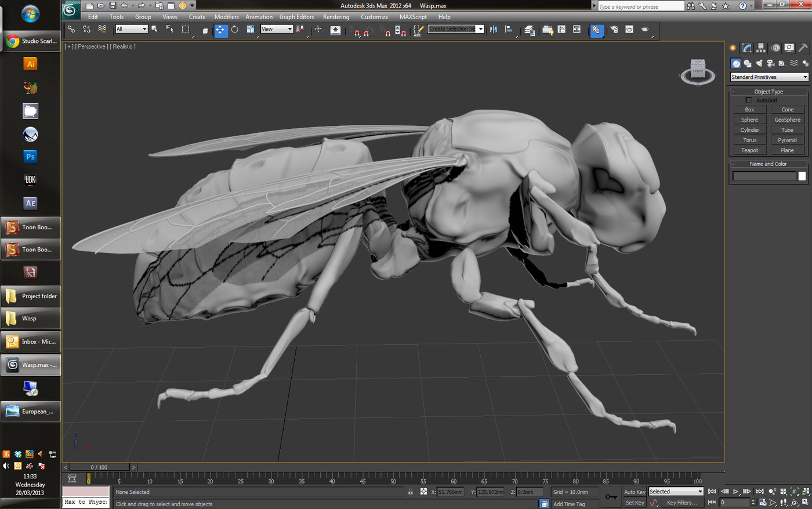Open the Standard Primitives dropdown
812x509 pixels.
coord(769,77)
